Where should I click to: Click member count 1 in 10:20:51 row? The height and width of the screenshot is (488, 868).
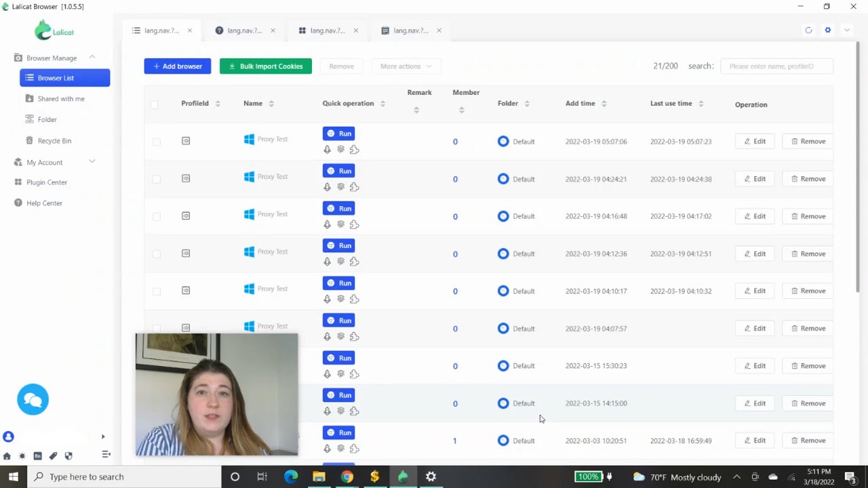tap(455, 441)
